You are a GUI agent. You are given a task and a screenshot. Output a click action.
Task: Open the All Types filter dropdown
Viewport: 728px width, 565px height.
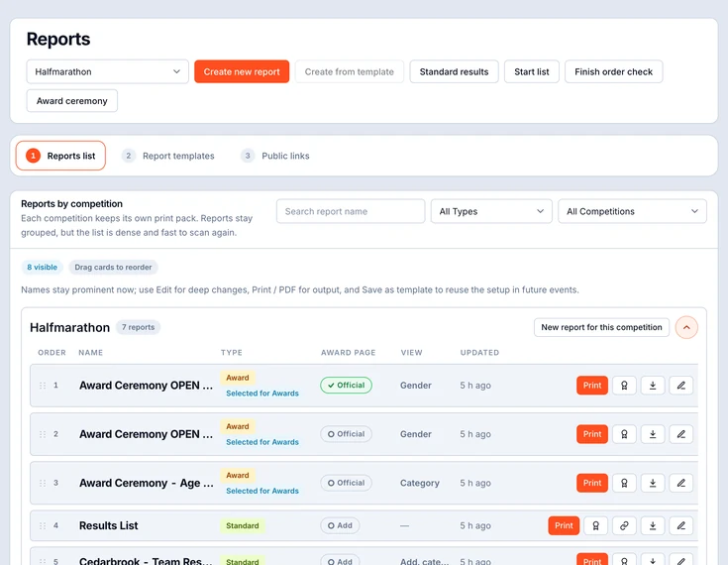491,211
